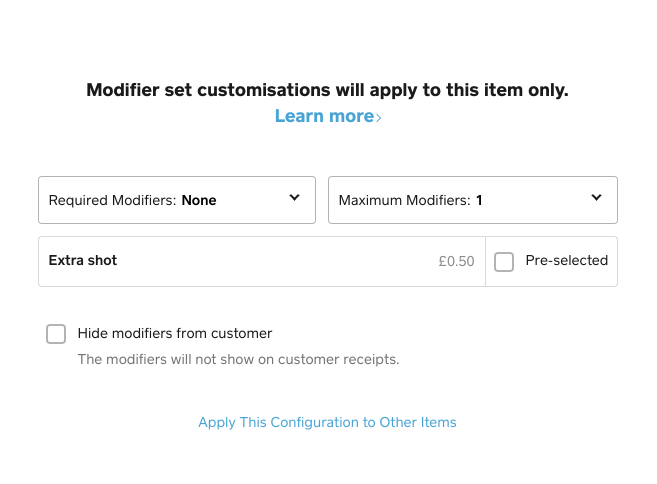The width and height of the screenshot is (657, 484).
Task: Click the Hide modifiers from customer label
Action: pos(175,334)
